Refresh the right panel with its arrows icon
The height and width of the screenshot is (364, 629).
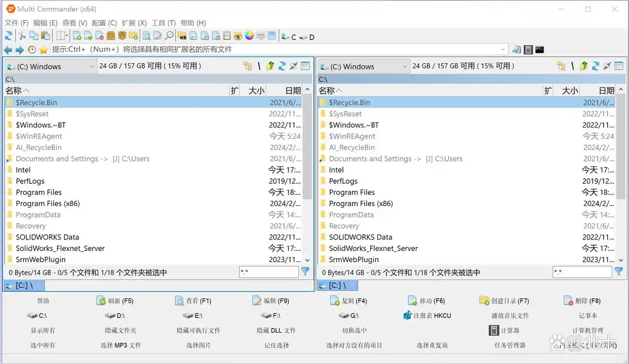(x=595, y=66)
